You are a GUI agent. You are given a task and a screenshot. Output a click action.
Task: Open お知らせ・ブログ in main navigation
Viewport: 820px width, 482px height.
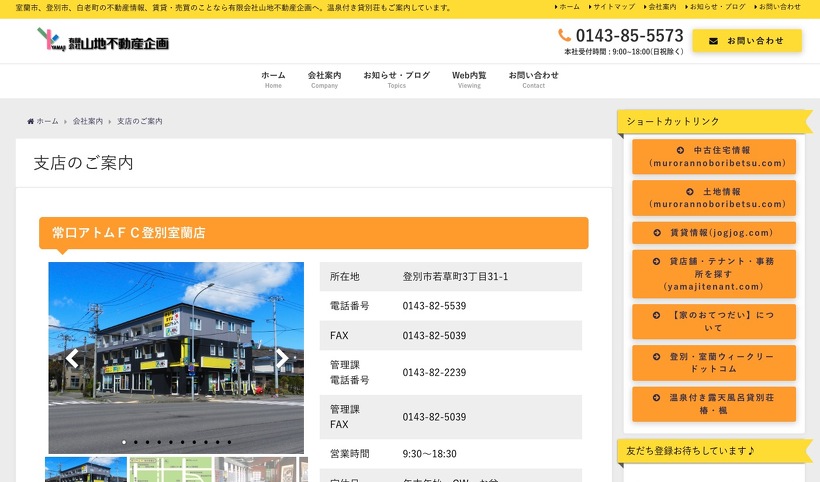(396, 79)
